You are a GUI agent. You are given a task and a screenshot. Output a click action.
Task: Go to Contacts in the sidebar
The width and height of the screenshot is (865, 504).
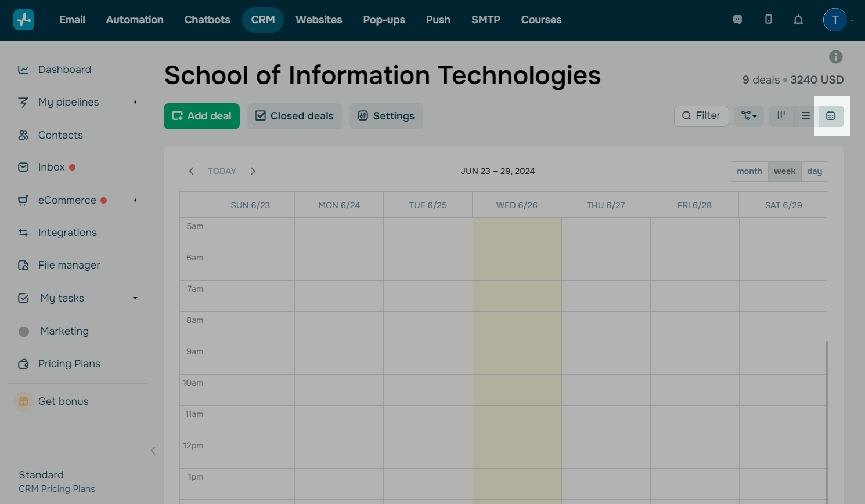[60, 135]
